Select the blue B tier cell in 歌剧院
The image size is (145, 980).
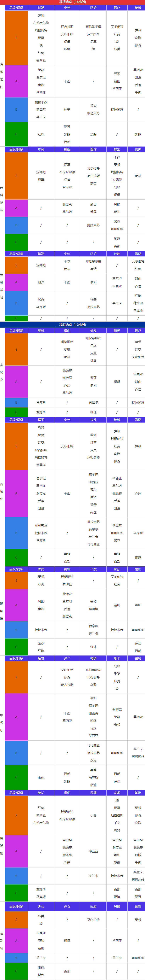point(16,630)
